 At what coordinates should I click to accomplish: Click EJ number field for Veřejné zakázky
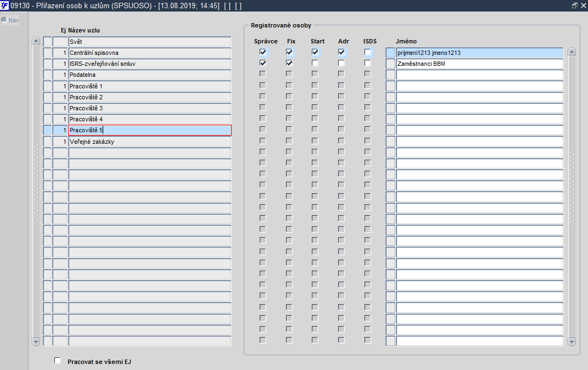(60, 142)
